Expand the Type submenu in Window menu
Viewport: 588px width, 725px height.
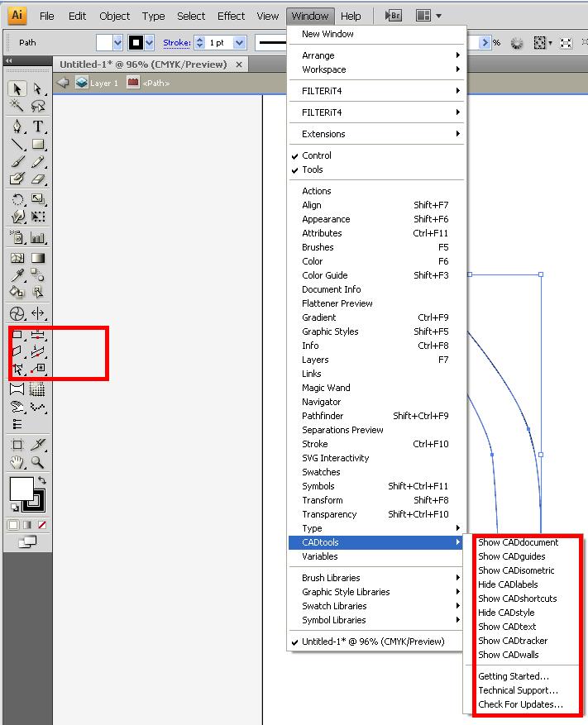pyautogui.click(x=375, y=528)
